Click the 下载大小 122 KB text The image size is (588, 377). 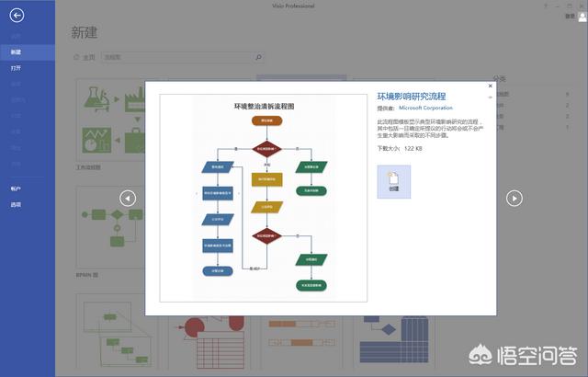click(400, 149)
